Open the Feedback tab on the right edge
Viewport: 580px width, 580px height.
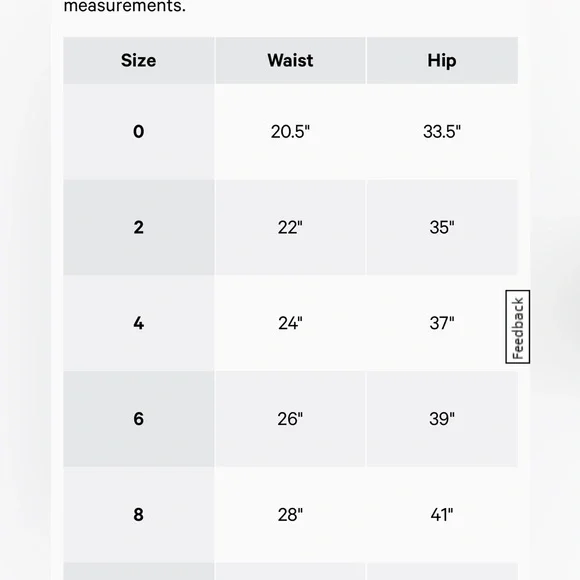pos(517,327)
